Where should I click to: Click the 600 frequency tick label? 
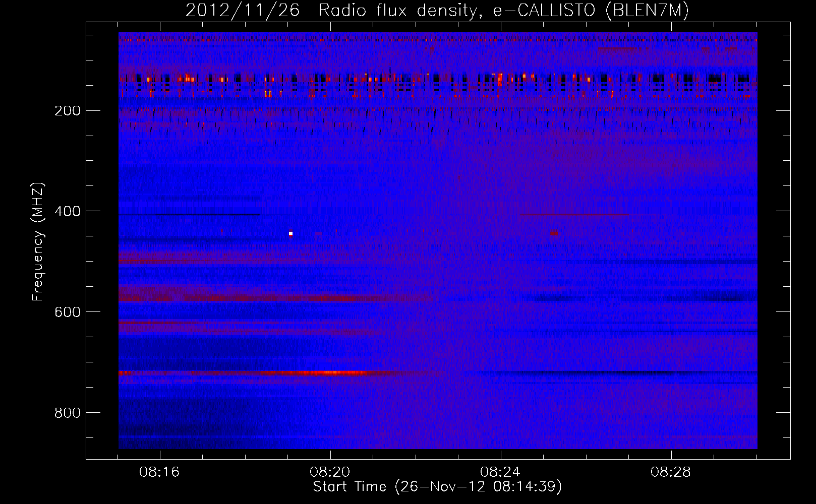point(68,312)
